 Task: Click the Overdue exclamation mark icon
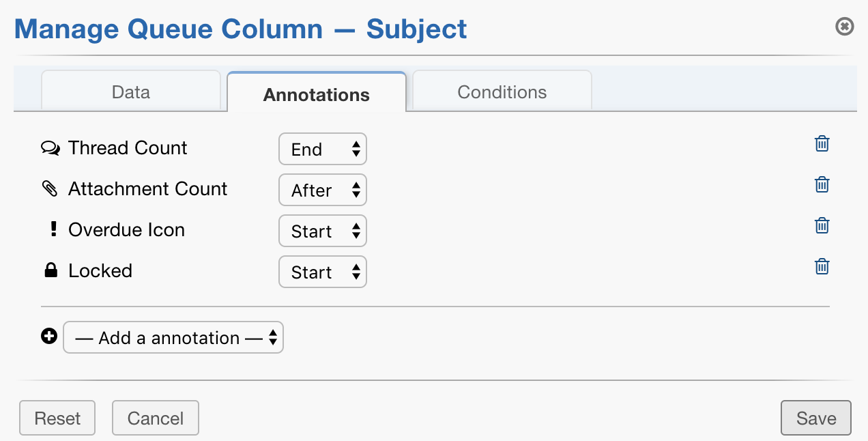point(53,229)
